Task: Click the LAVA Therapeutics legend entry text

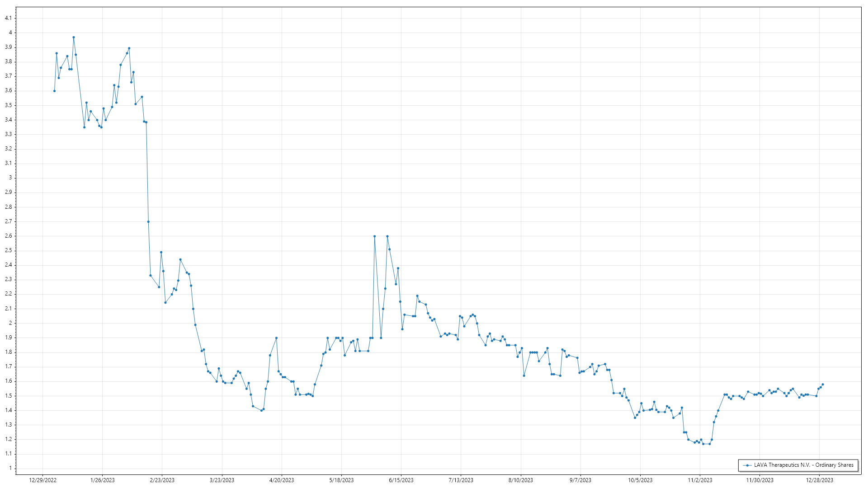Action: coord(803,465)
